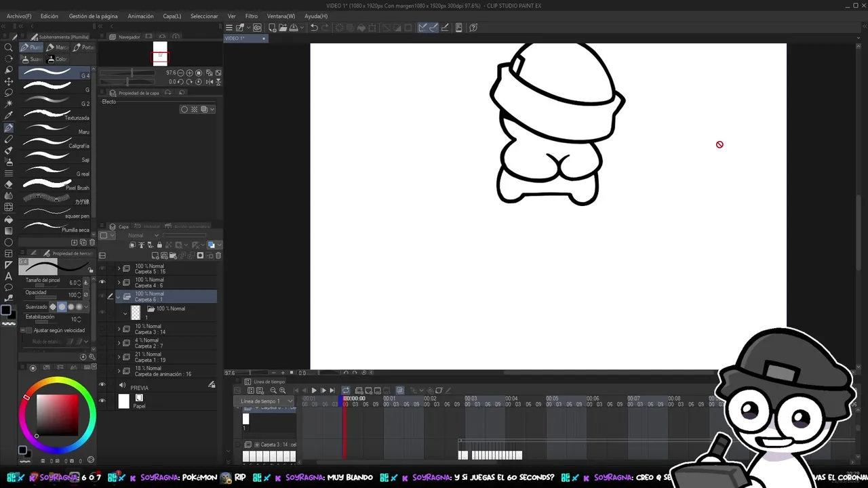
Task: Toggle visibility of Carpeta 3 : 14 layer
Action: point(102,329)
